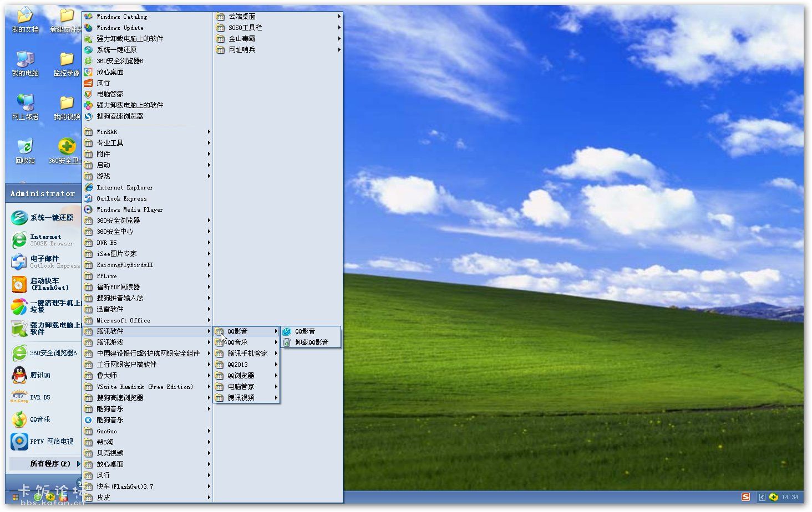812x512 pixels.
Task: Open the 360安全中心 program folder
Action: pos(148,232)
